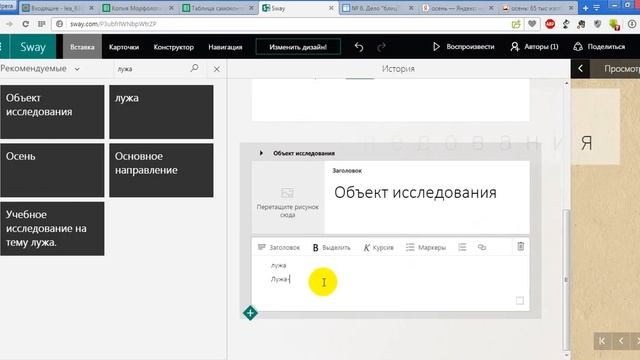This screenshot has height=360, width=640.
Task: Click the Лужа text line being edited
Action: click(x=280, y=279)
